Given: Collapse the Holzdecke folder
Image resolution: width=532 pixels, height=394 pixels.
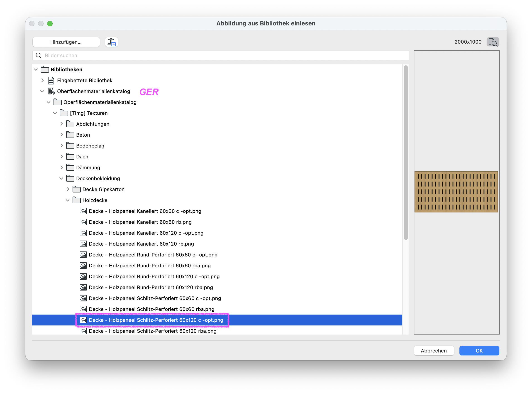Looking at the screenshot, I should click(68, 200).
